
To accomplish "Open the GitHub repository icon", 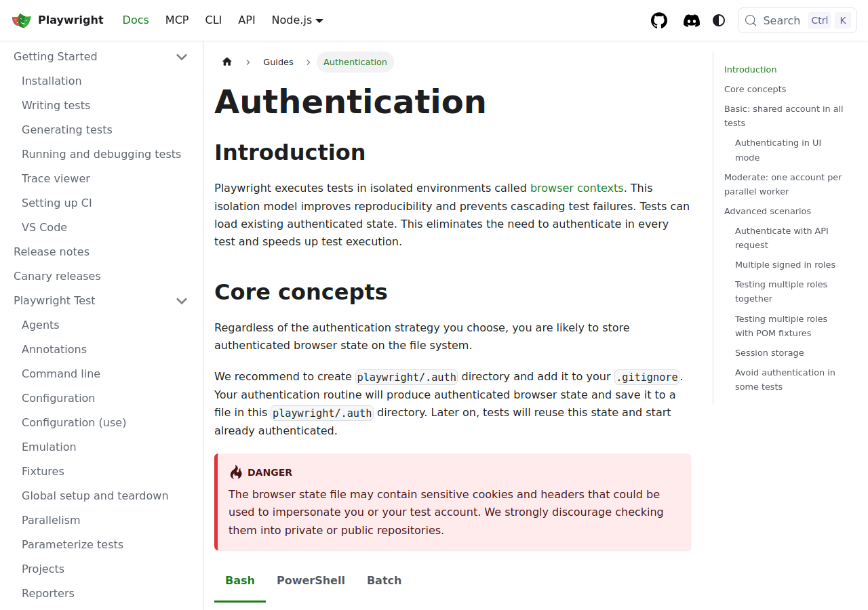I will point(659,20).
